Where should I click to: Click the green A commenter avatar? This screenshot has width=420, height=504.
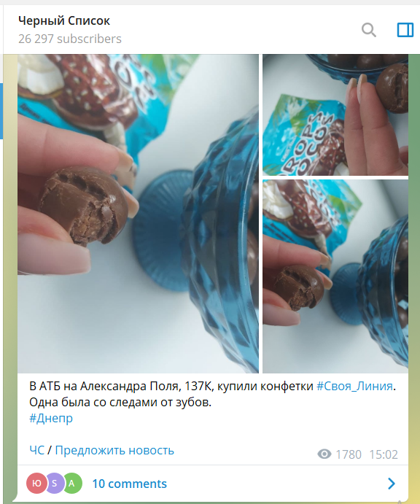(72, 483)
